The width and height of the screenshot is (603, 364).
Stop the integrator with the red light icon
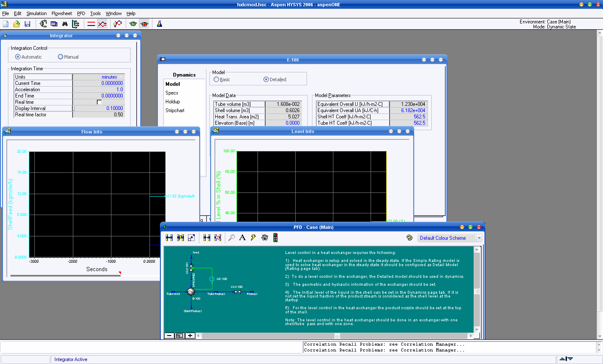click(144, 24)
